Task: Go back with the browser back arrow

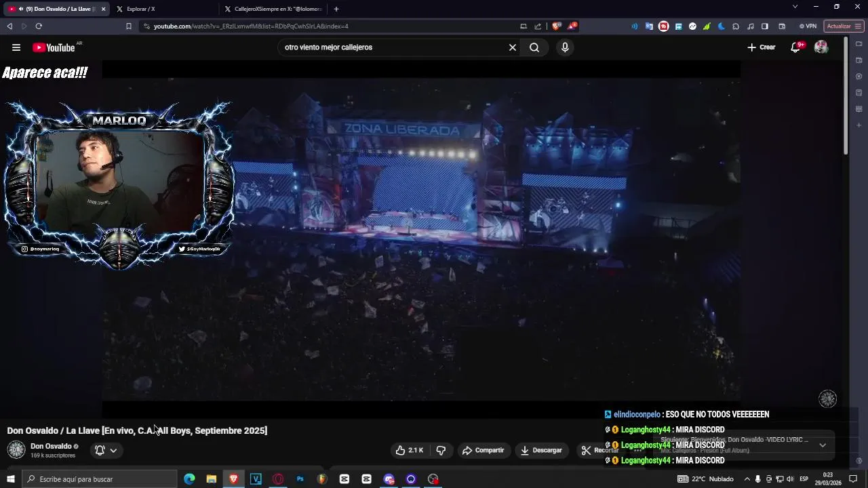Action: (9, 26)
